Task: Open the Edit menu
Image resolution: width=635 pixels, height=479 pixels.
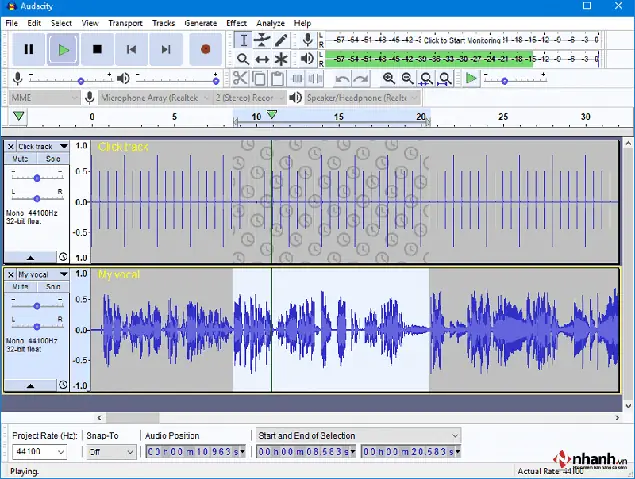Action: click(34, 23)
